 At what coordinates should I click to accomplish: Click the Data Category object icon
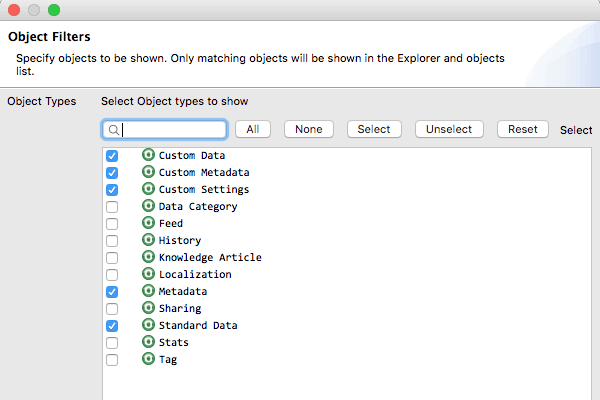point(149,206)
